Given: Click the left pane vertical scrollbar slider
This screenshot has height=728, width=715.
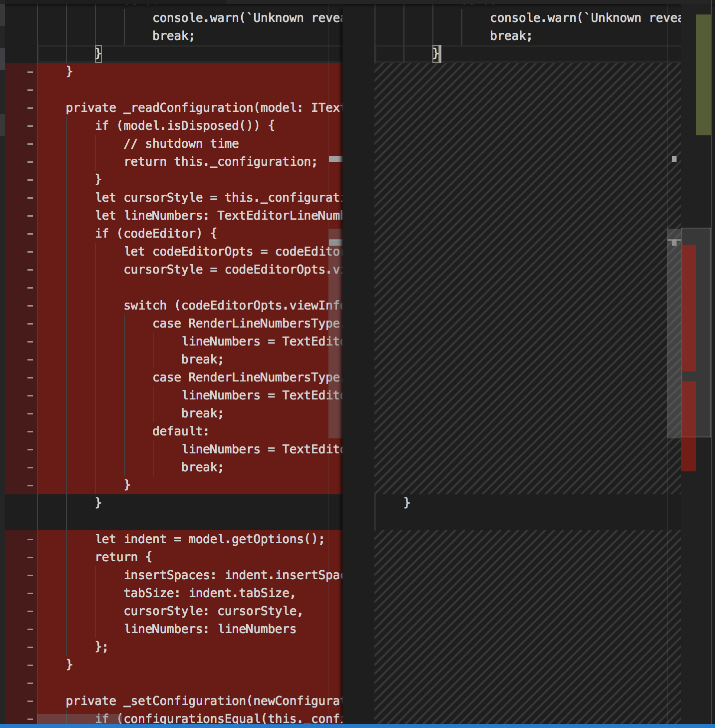Looking at the screenshot, I should (x=335, y=334).
